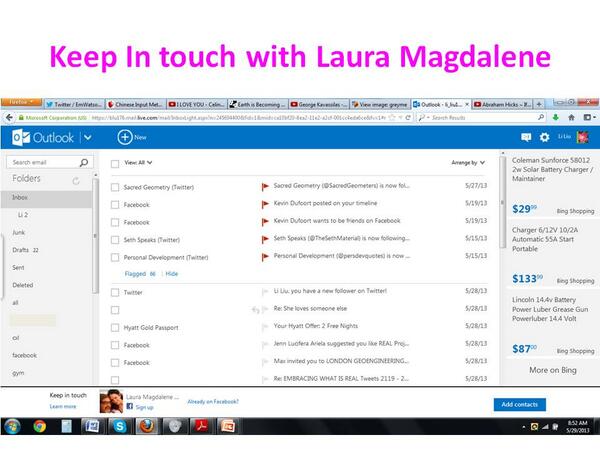Open the Firefox menu button
The image size is (600, 450).
[x=21, y=102]
